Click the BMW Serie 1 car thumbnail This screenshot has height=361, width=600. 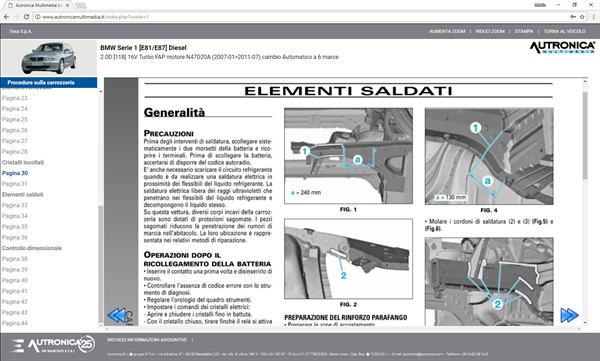click(49, 58)
